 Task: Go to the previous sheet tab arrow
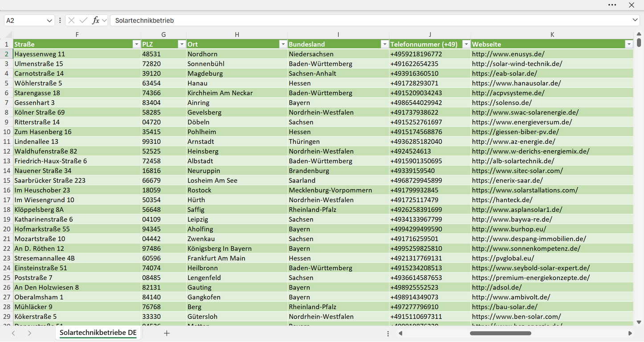13,333
